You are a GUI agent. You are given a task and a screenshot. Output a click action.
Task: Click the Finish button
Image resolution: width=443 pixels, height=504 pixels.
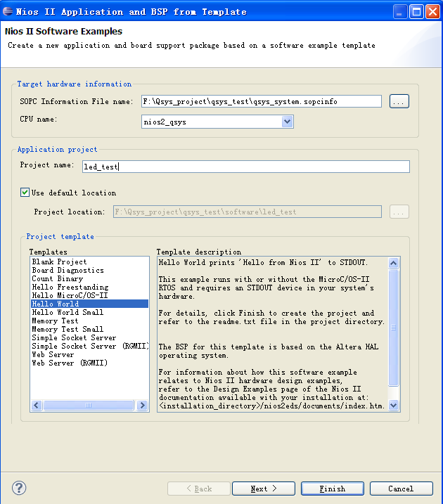tap(333, 489)
